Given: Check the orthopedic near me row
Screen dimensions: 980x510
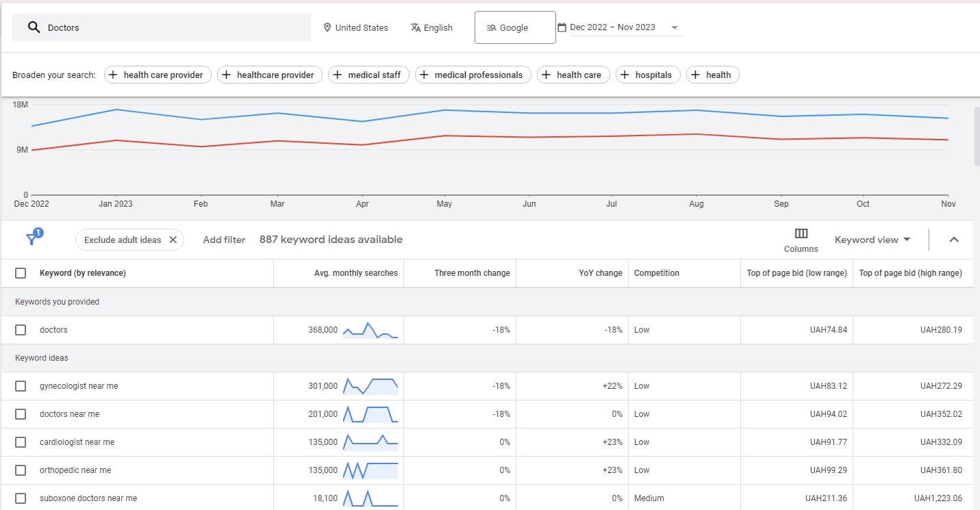Looking at the screenshot, I should [21, 470].
